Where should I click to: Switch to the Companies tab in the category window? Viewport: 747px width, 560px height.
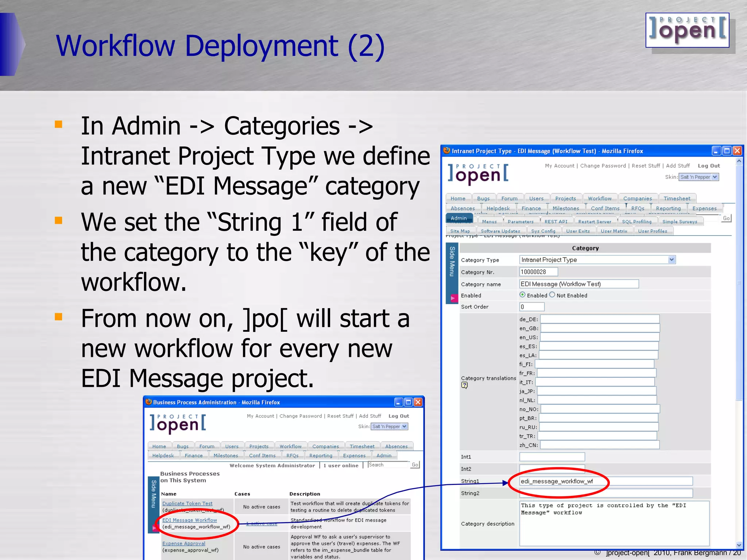(x=637, y=198)
